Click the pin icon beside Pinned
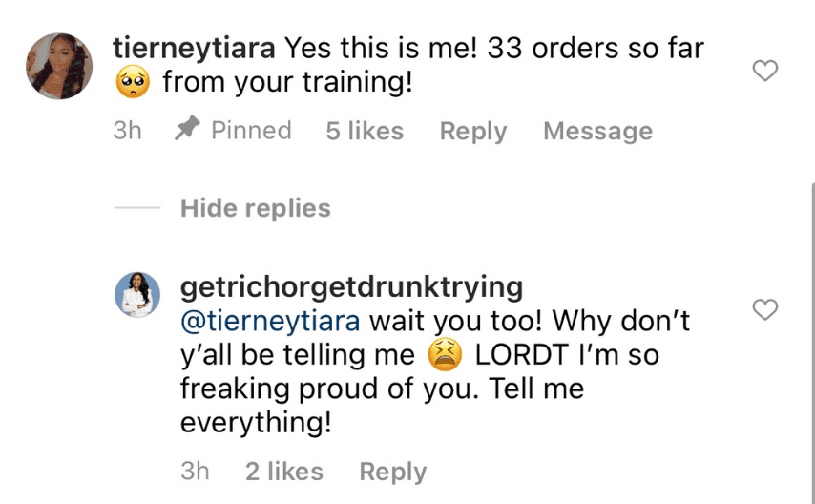 coord(186,131)
